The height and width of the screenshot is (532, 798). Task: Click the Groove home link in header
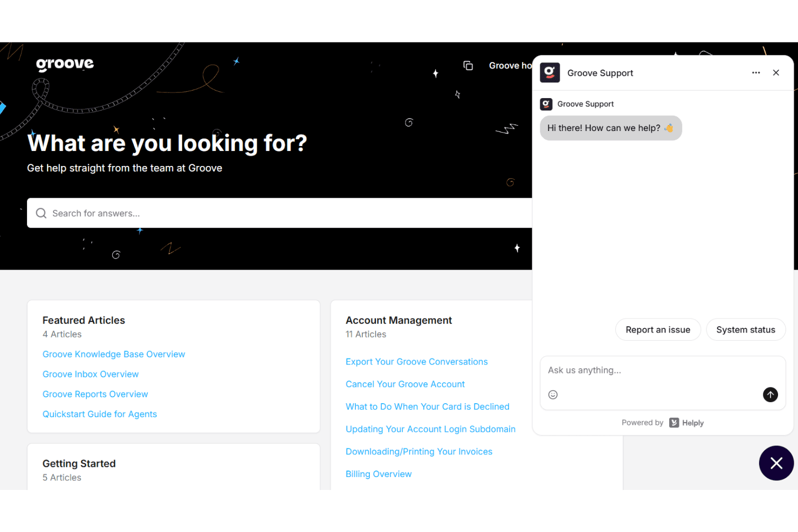click(x=511, y=65)
